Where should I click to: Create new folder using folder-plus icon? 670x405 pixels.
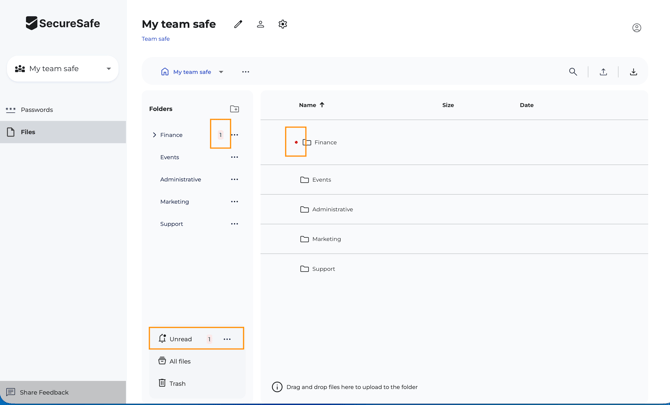point(234,109)
